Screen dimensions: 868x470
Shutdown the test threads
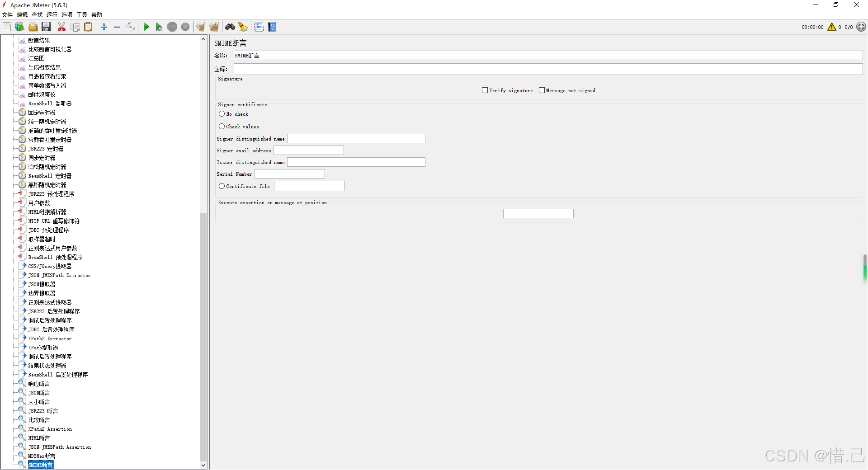(185, 27)
